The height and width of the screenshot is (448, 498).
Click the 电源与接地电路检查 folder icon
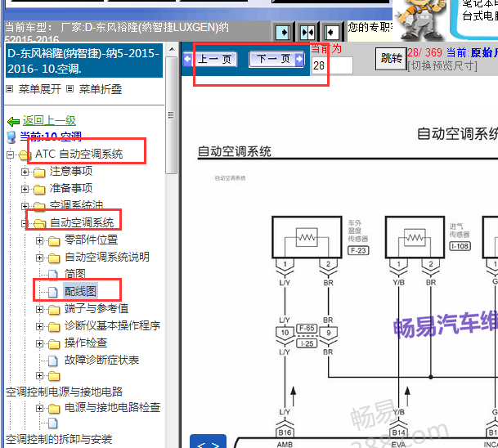click(x=54, y=409)
